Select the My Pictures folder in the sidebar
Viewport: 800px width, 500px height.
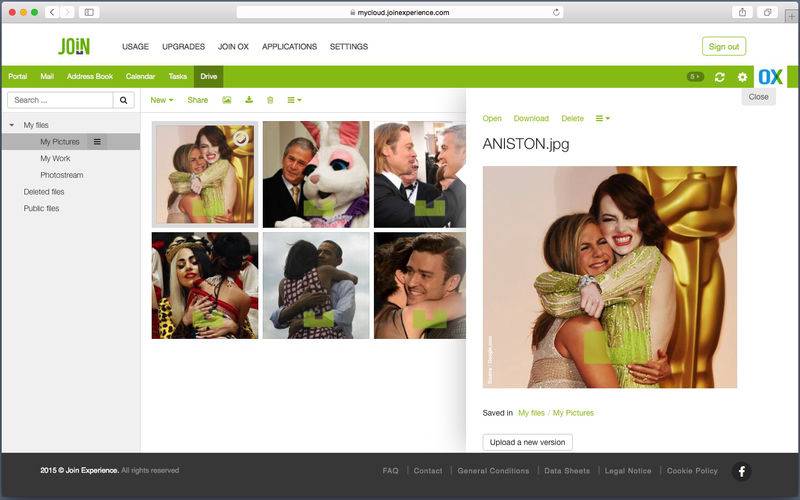tap(60, 142)
